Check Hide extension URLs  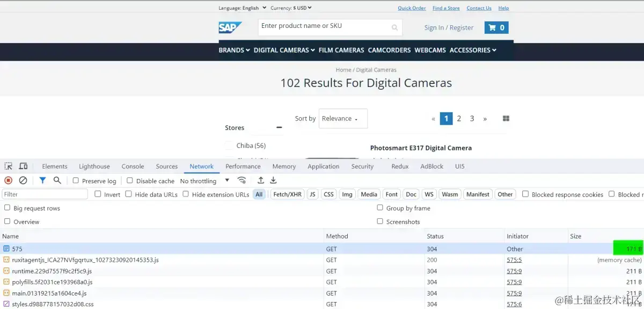click(186, 194)
